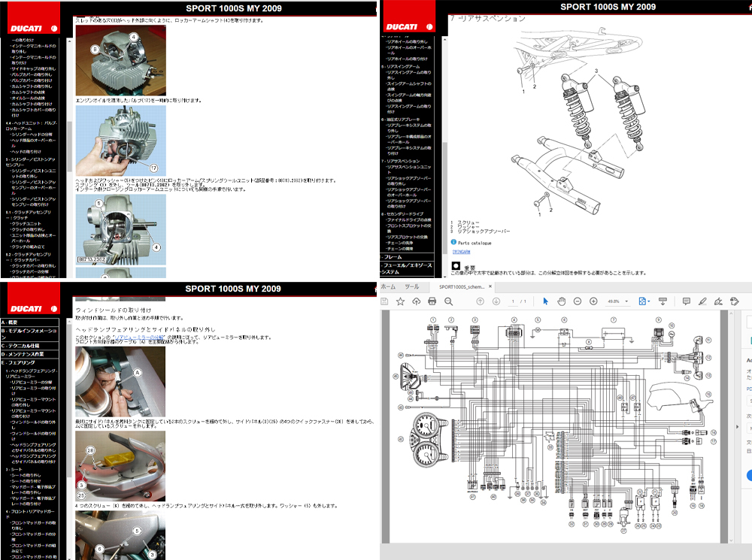Click the fit page icon

(642, 301)
